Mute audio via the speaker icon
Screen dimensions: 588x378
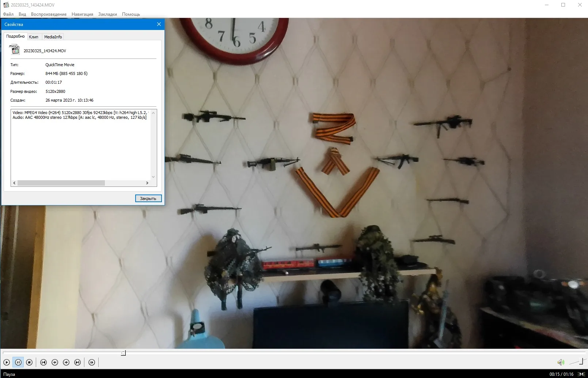click(x=561, y=362)
